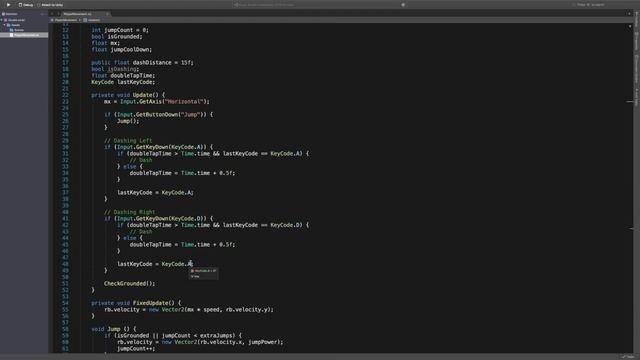Click the Run play button

pos(8,5)
